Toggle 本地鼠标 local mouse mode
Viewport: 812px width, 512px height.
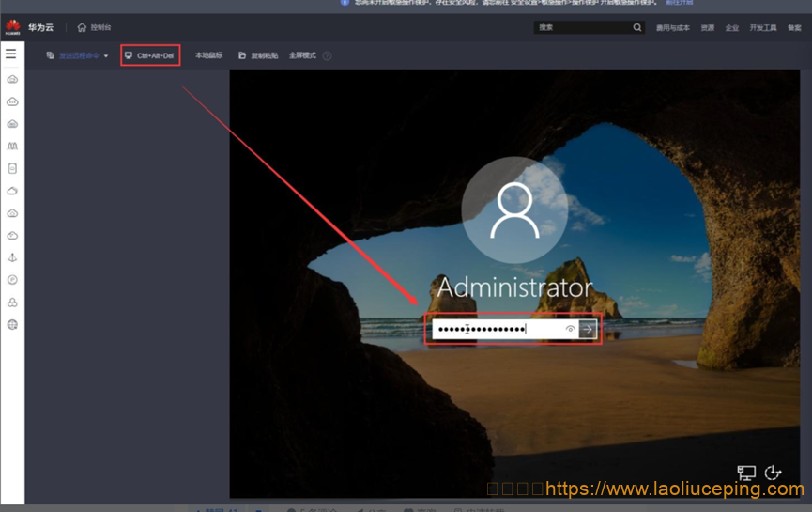click(208, 56)
